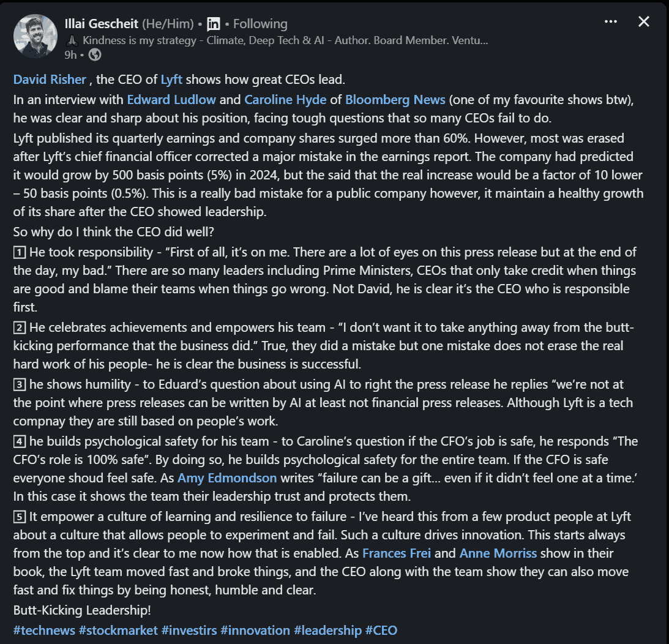The image size is (669, 644).
Task: Open the blue Lyft company mention link
Action: (172, 80)
